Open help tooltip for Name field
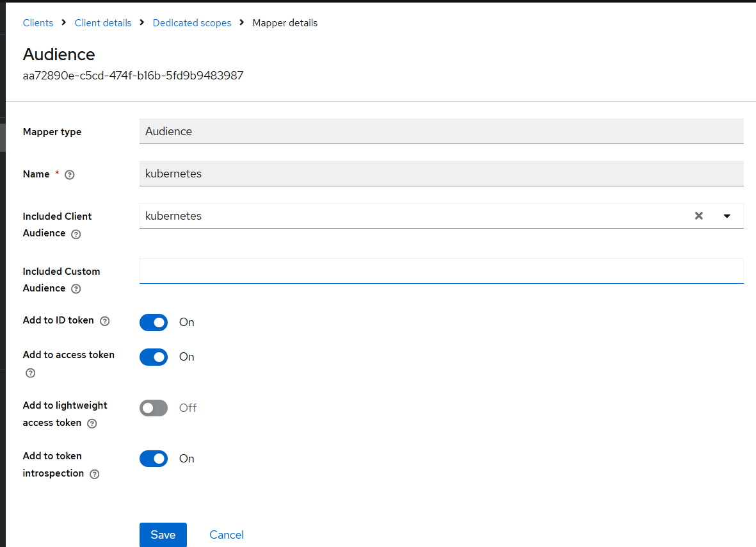Viewport: 756px width, 547px height. pyautogui.click(x=69, y=174)
